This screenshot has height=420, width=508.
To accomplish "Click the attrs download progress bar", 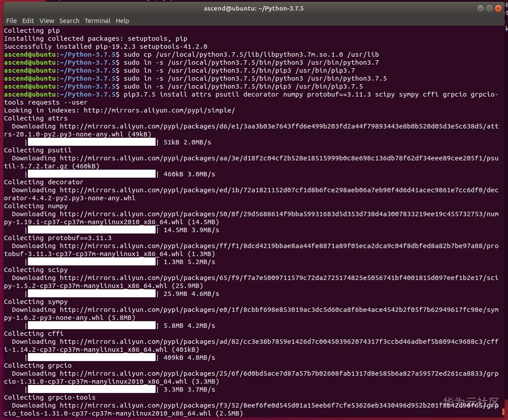I will coord(92,142).
